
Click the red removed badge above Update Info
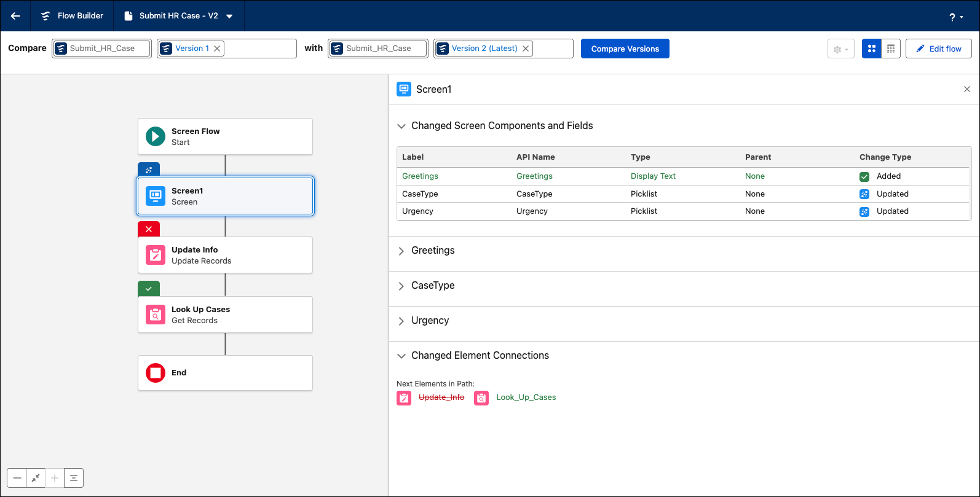point(149,229)
